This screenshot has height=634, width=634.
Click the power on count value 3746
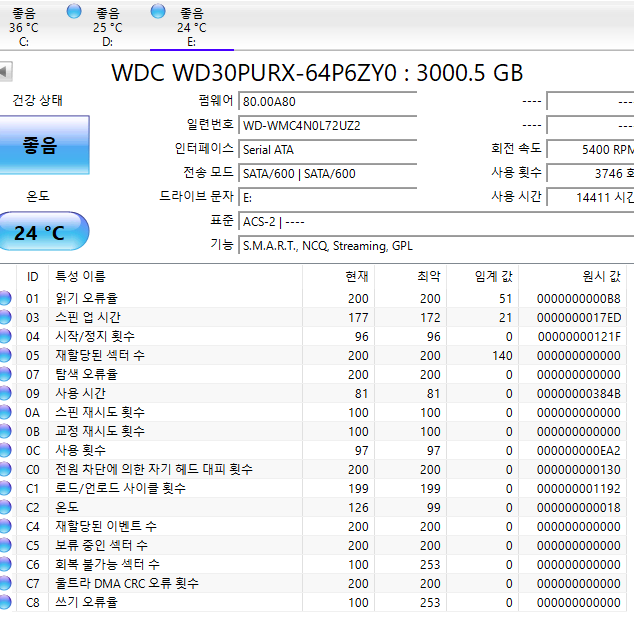tap(590, 173)
